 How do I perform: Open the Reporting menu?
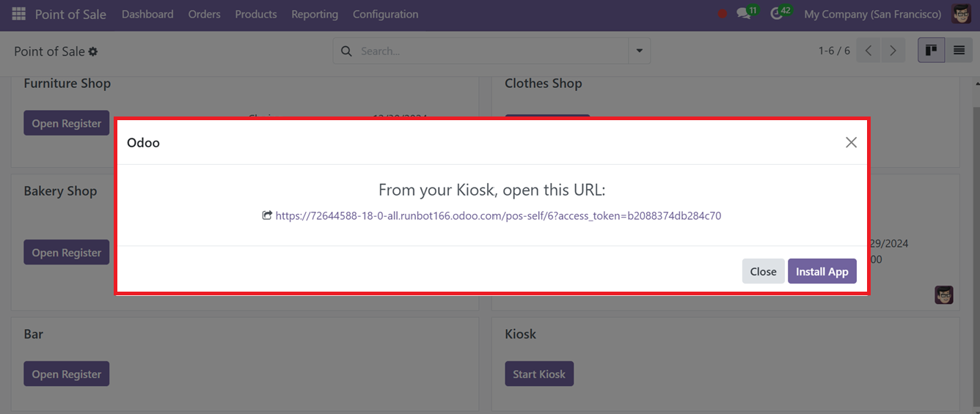(x=315, y=14)
